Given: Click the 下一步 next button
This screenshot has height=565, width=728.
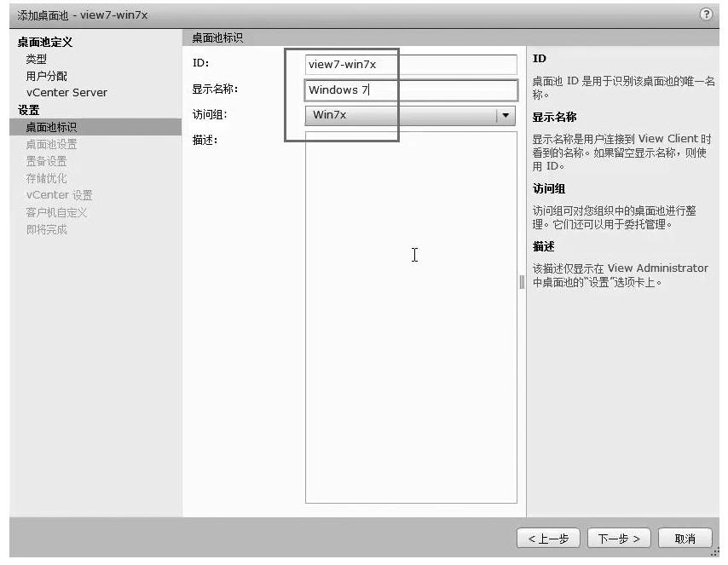Looking at the screenshot, I should pos(619,539).
